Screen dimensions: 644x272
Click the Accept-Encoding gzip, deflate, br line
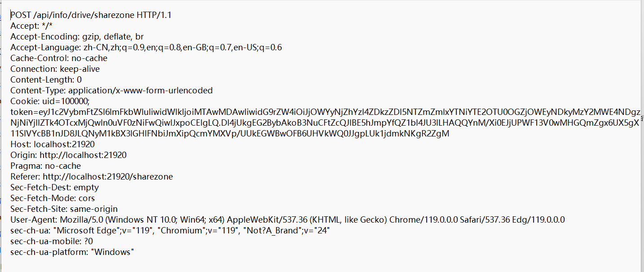77,37
